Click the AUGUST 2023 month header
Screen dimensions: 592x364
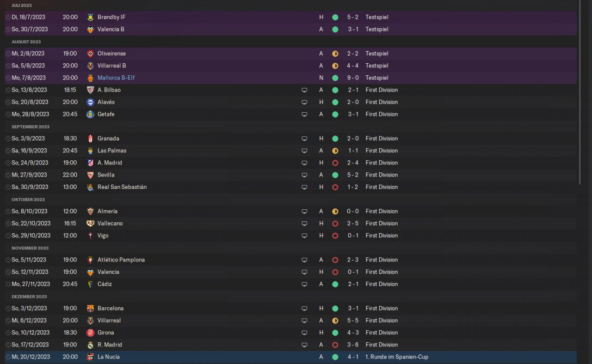coord(26,42)
